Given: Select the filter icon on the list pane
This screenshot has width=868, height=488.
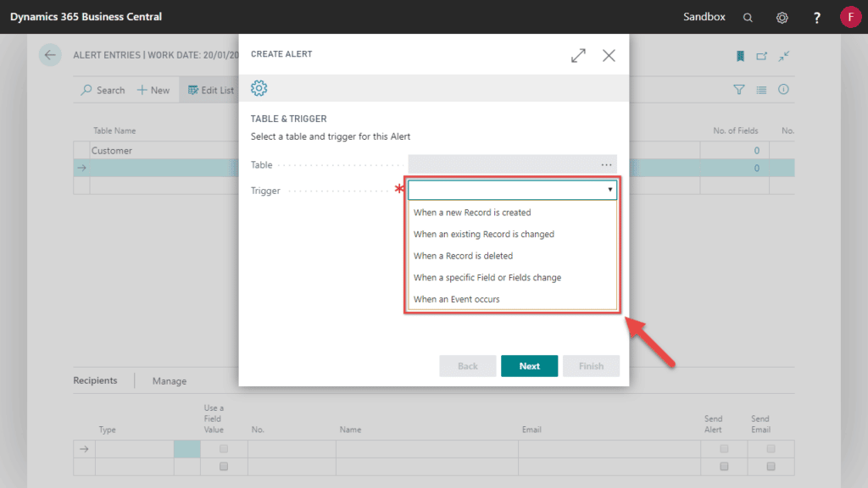Looking at the screenshot, I should (x=738, y=89).
